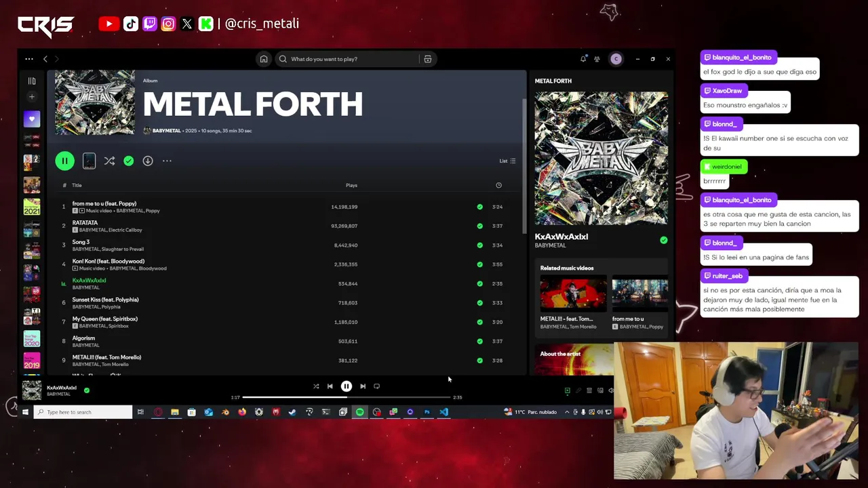Open Firefox from the taskbar

[x=242, y=412]
